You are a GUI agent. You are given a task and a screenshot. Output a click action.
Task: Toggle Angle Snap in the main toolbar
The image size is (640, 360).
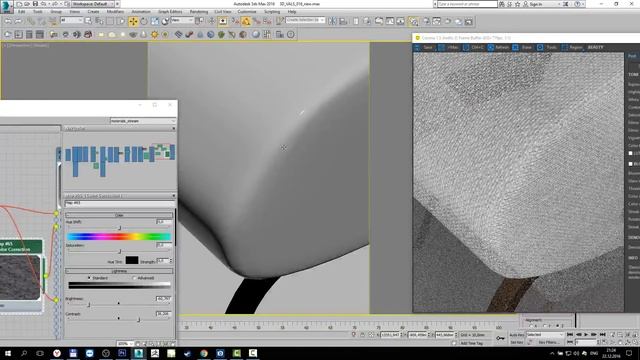coord(246,21)
